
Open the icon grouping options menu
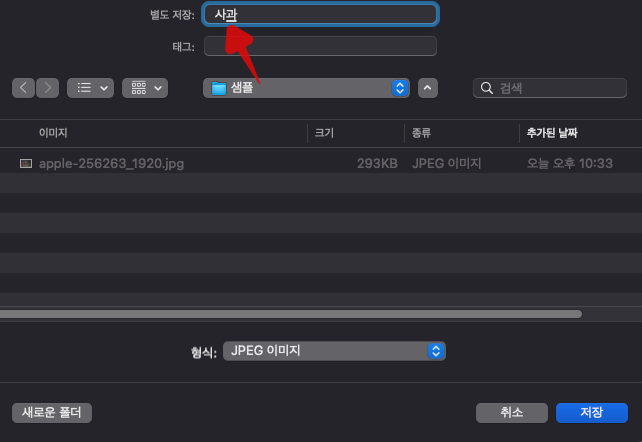click(x=145, y=88)
